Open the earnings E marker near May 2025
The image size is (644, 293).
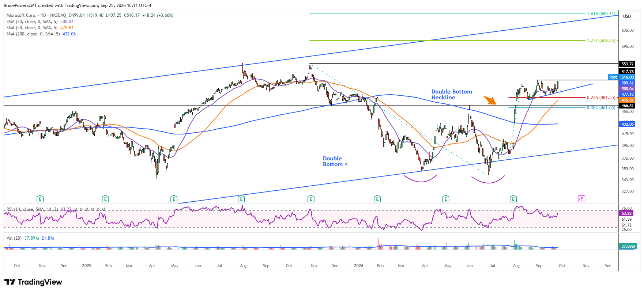[174, 199]
